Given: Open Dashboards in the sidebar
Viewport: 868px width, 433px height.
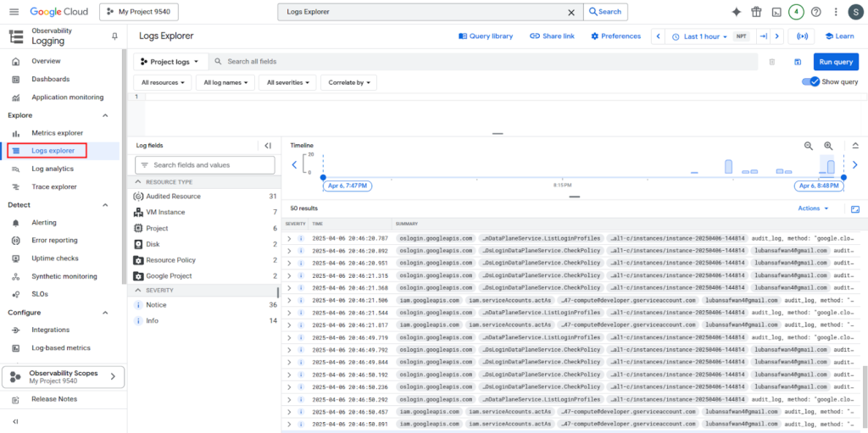Looking at the screenshot, I should 50,79.
